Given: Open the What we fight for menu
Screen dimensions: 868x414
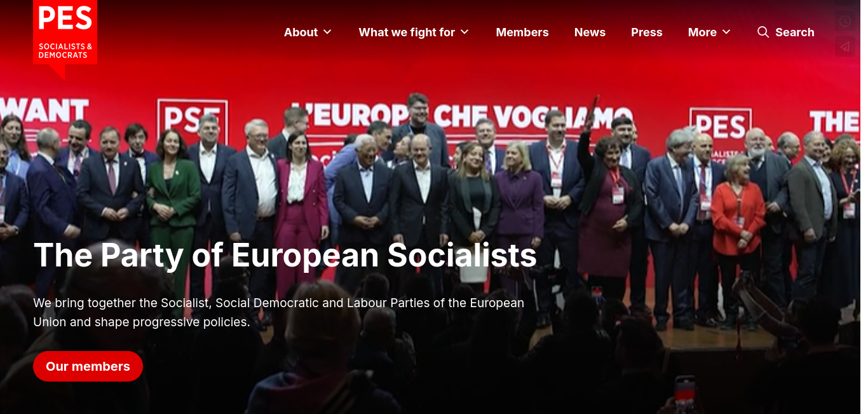Looking at the screenshot, I should 407,32.
